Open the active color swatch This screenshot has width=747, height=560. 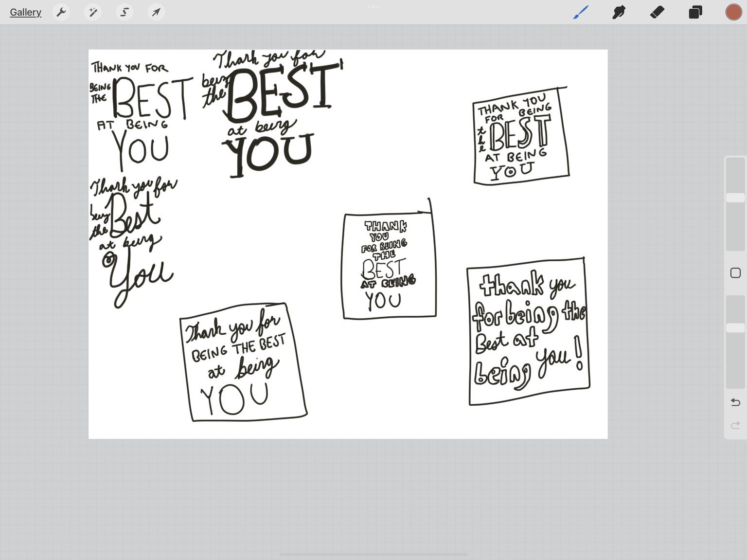733,12
